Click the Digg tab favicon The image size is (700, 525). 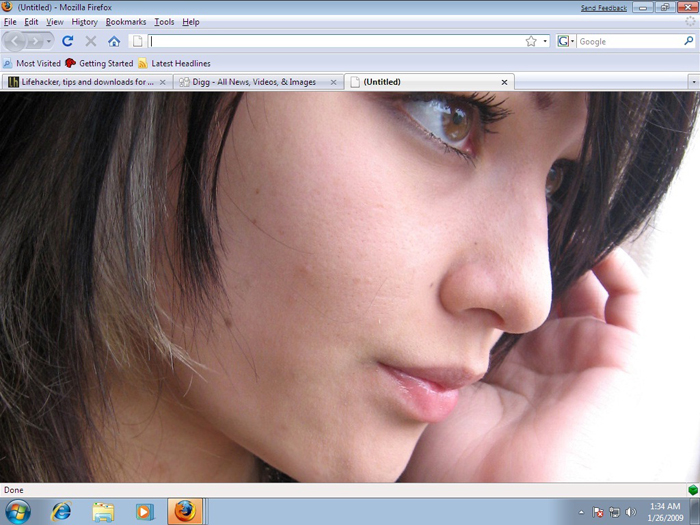tap(184, 82)
